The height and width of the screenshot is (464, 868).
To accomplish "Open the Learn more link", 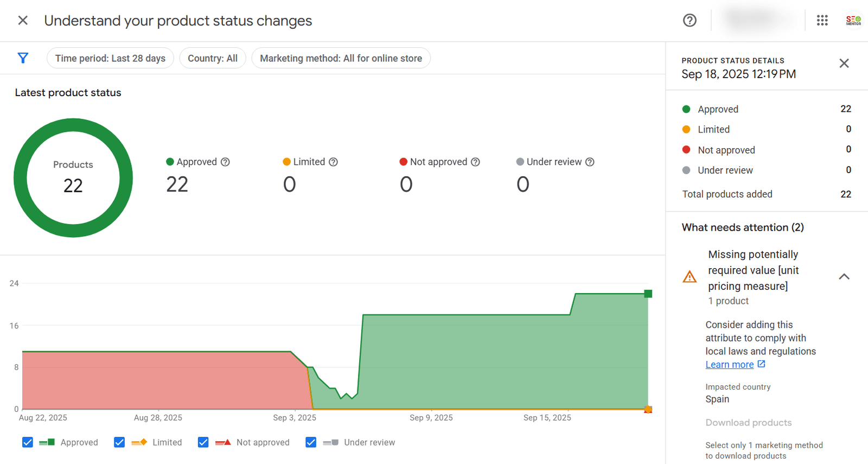I will click(x=730, y=365).
